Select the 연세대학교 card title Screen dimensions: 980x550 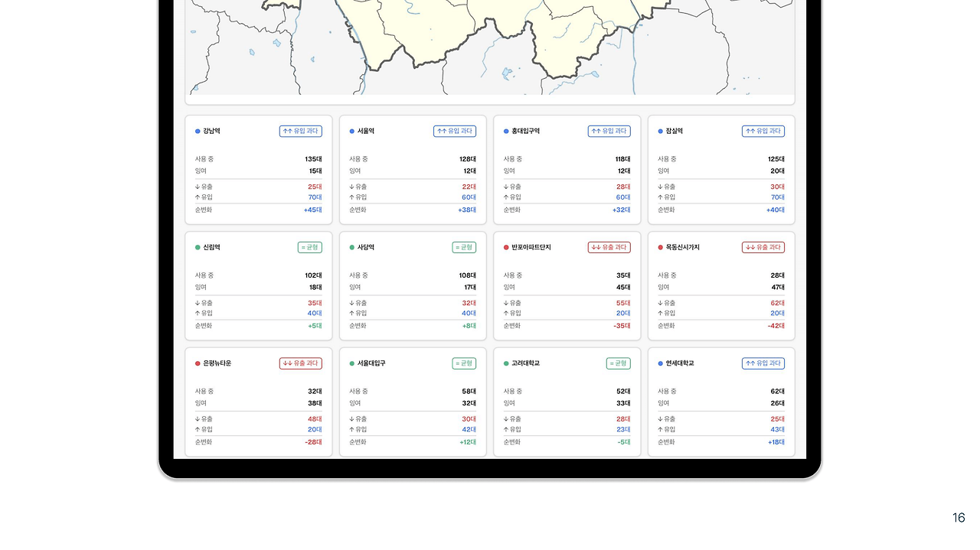[681, 363]
